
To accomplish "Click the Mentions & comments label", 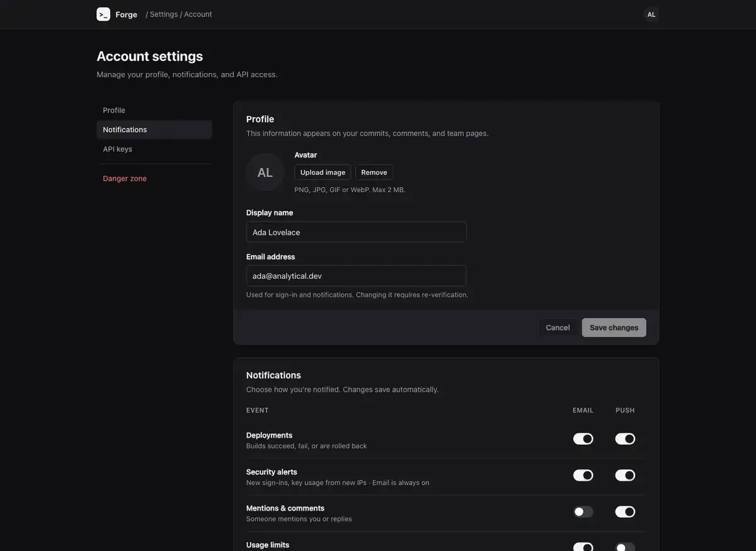I will click(285, 508).
